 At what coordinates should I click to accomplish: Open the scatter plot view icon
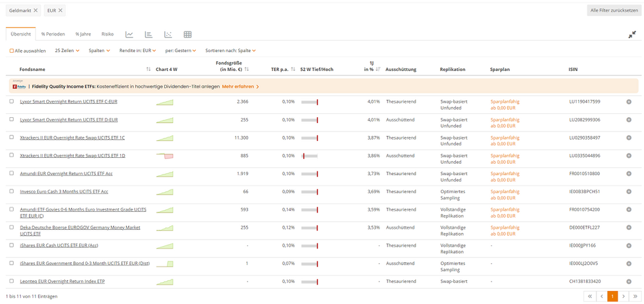168,34
